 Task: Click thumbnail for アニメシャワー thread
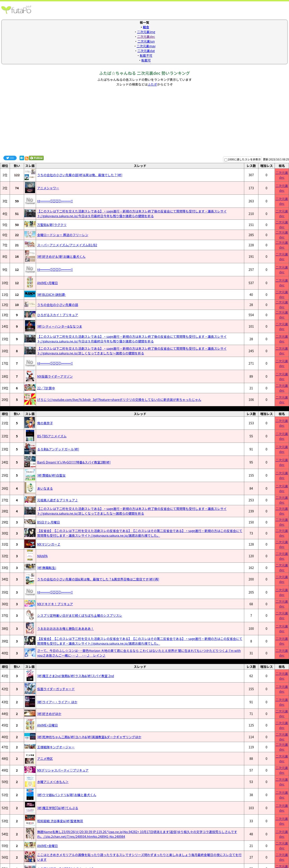click(30, 188)
